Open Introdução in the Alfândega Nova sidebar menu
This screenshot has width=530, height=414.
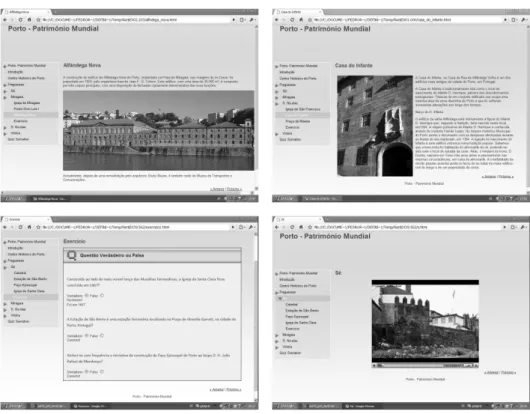click(16, 72)
